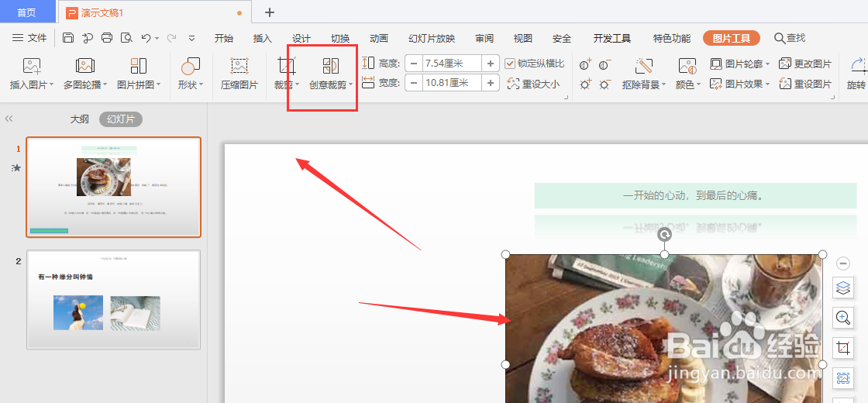Switch to the 设计 ribbon tab
Image resolution: width=868 pixels, height=403 pixels.
coord(301,38)
